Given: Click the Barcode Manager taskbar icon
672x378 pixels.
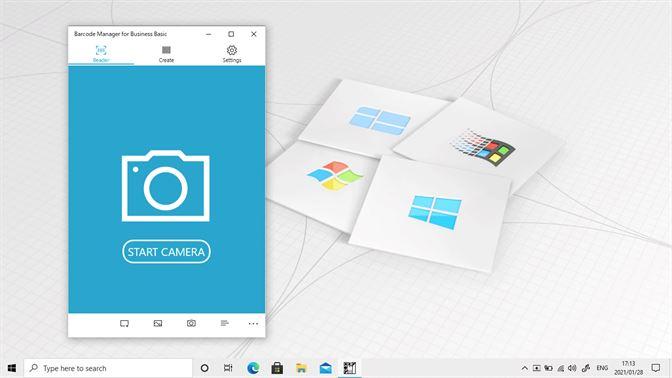Looking at the screenshot, I should click(350, 368).
